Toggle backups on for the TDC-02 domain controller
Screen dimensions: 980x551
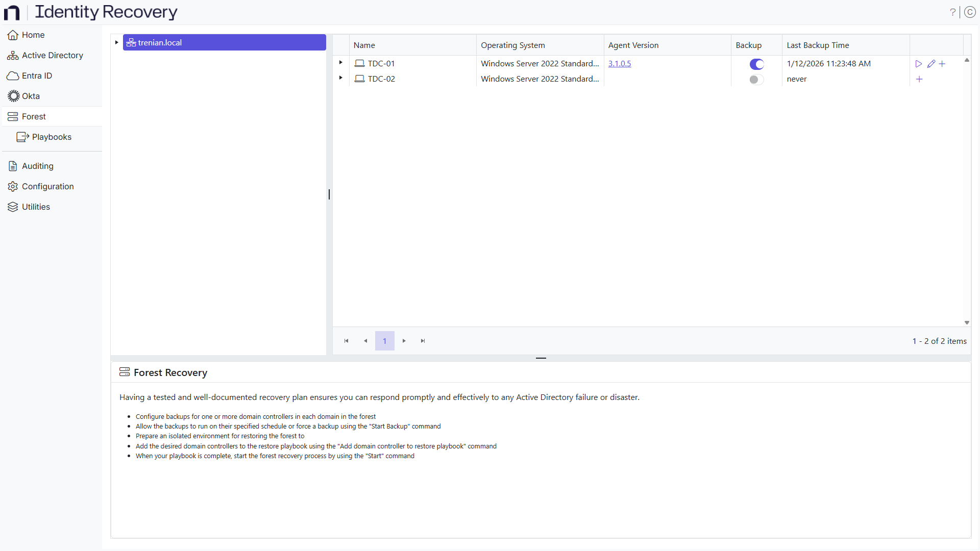coord(756,80)
